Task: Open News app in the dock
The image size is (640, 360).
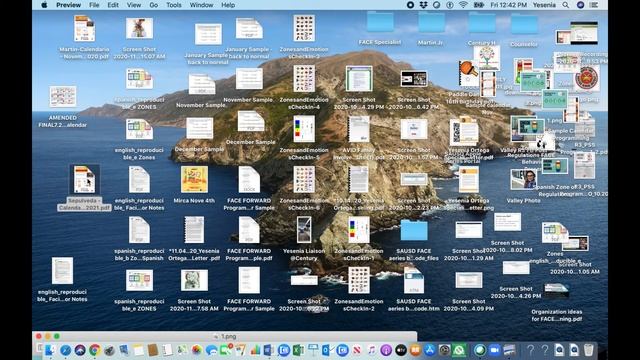Action: click(x=357, y=350)
